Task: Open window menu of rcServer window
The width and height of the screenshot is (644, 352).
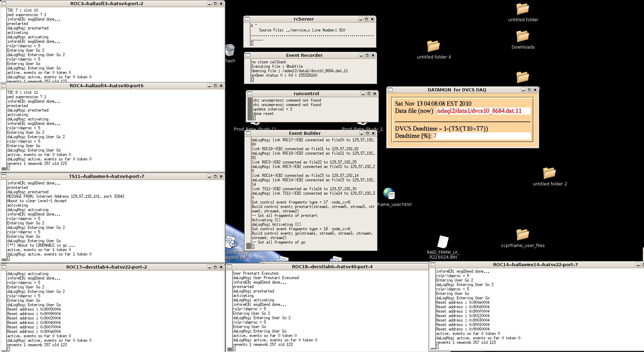Action: [247, 19]
